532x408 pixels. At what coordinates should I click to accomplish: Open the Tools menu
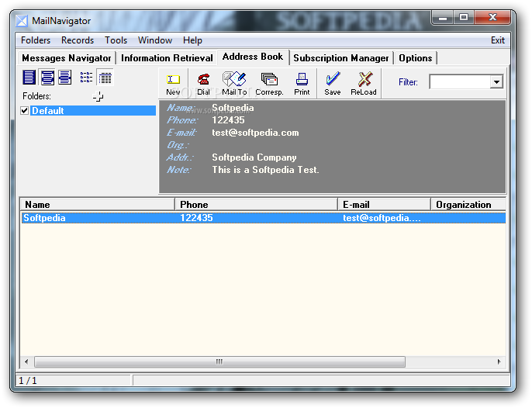[x=116, y=40]
